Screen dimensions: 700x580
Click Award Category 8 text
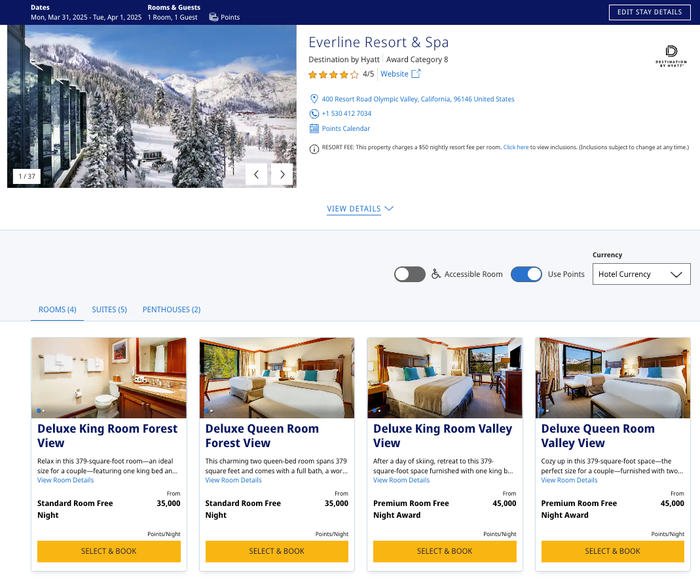[x=417, y=59]
